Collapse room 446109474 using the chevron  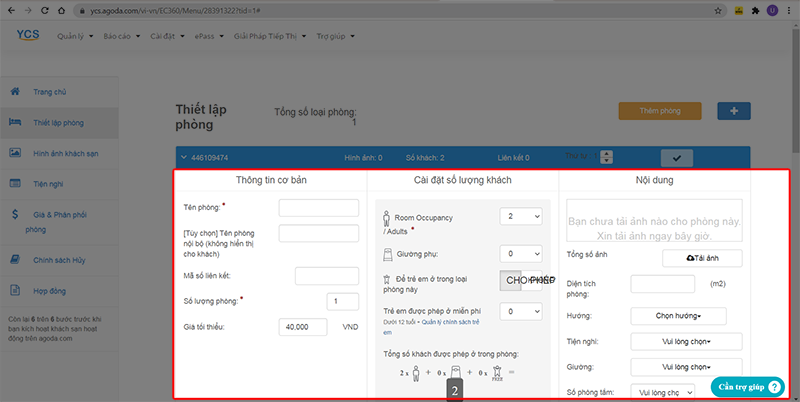(x=184, y=158)
